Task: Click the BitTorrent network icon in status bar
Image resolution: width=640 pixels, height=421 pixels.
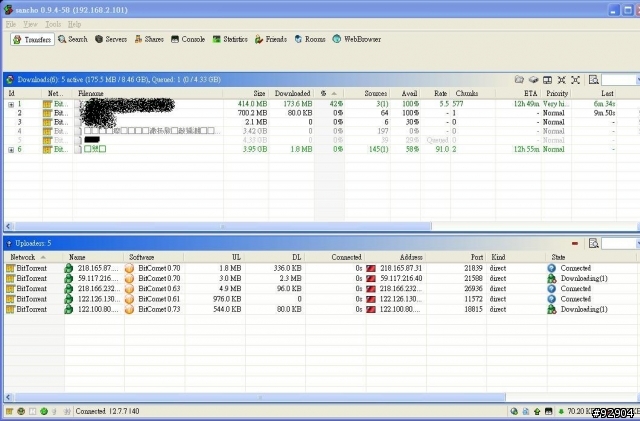Action: click(9, 411)
